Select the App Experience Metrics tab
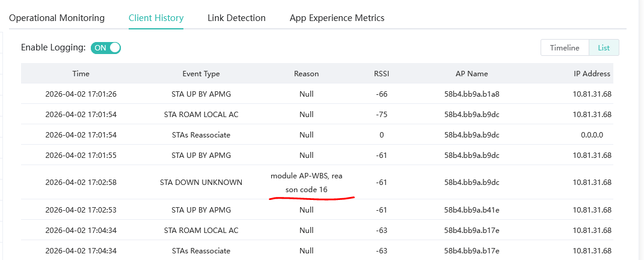 tap(337, 18)
